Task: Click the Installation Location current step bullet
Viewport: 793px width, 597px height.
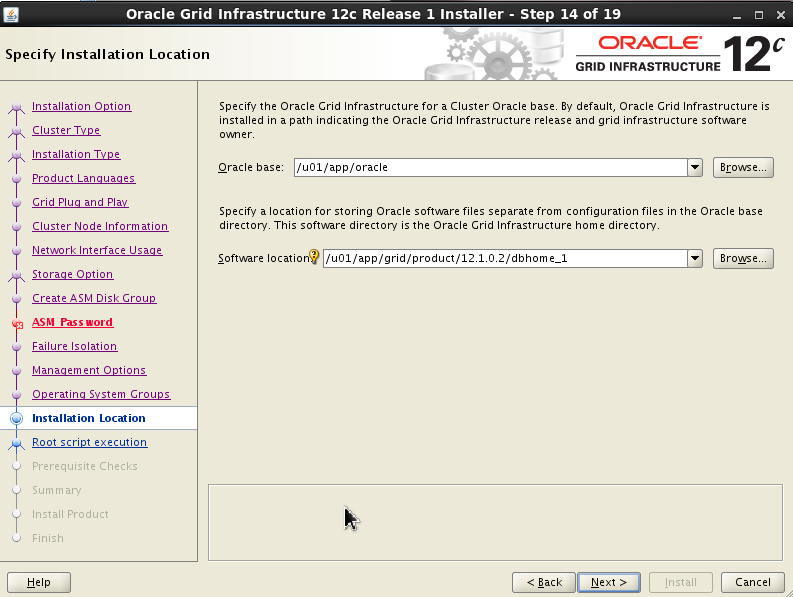Action: point(17,418)
